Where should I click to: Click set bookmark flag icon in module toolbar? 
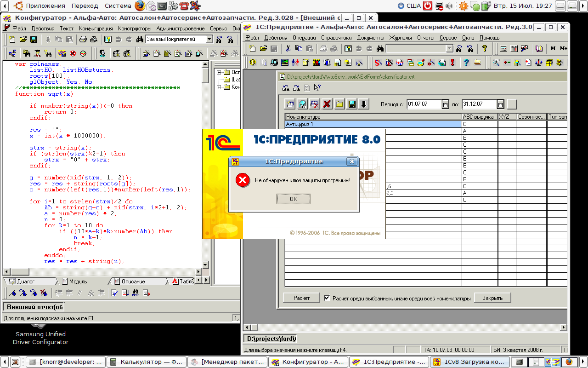13,293
